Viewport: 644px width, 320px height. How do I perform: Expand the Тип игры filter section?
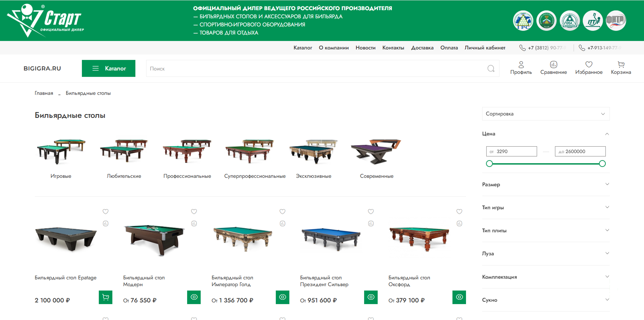[x=546, y=208]
